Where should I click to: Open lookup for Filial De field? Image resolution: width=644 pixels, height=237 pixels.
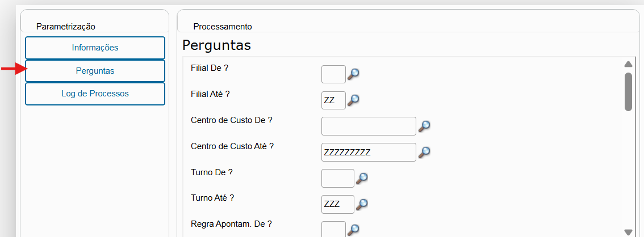353,74
